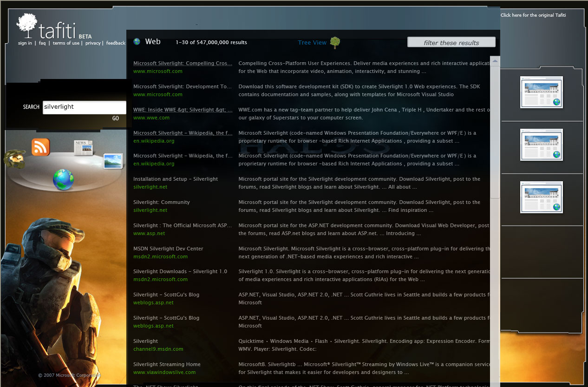Open the Tree View link
The height and width of the screenshot is (387, 588).
coord(312,43)
